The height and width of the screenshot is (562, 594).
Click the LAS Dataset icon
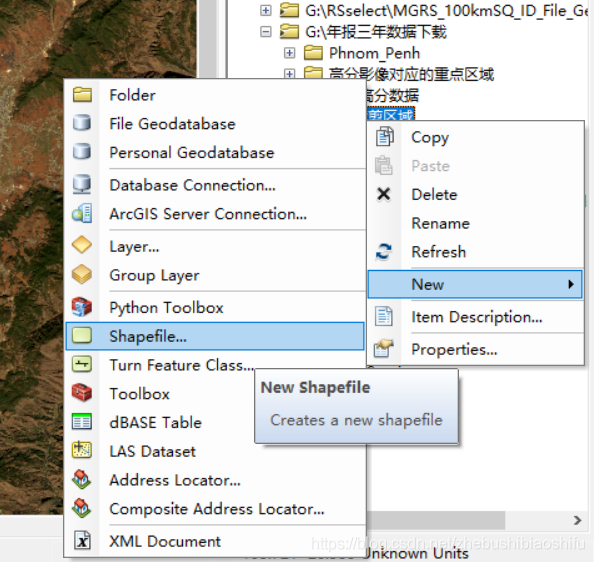(82, 450)
